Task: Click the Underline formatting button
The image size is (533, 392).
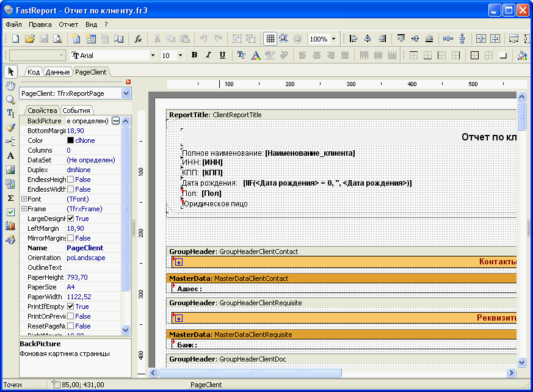Action: [222, 55]
